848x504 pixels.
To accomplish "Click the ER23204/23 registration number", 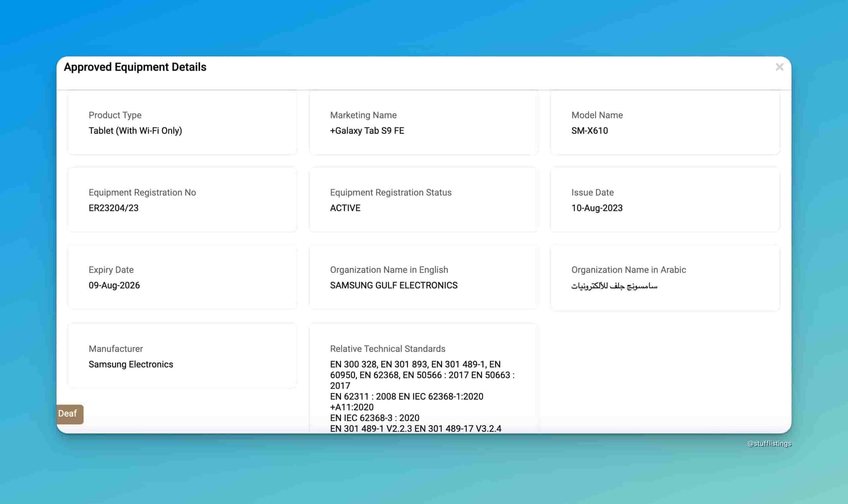I will [x=114, y=208].
